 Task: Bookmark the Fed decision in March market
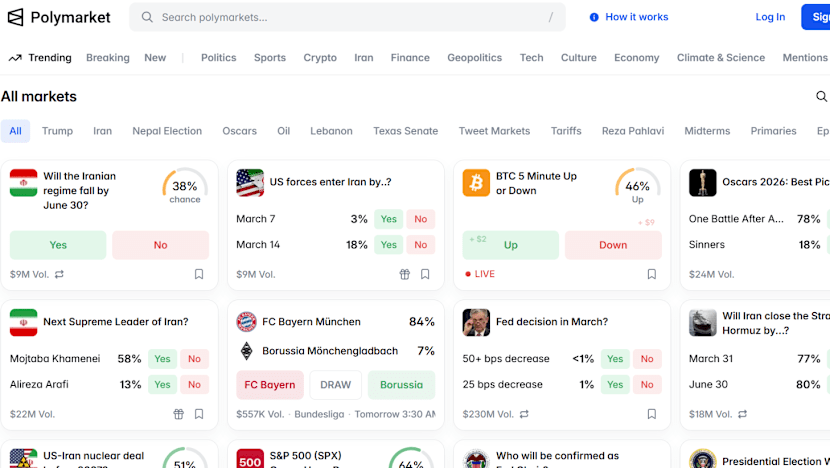point(652,414)
